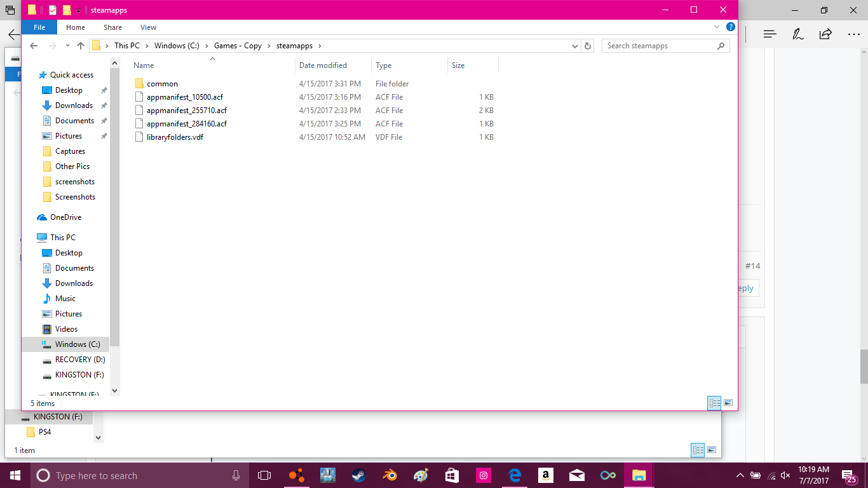Open pinned Desktop under Quick access
868x488 pixels.
(69, 90)
